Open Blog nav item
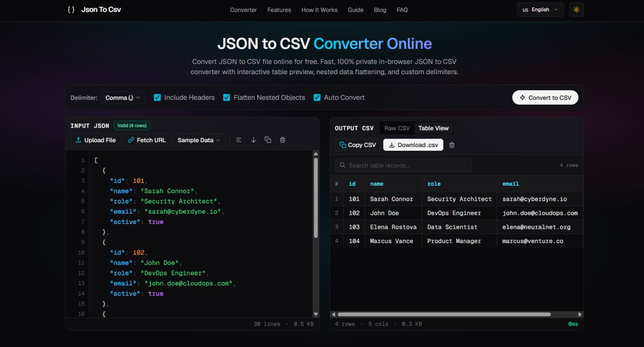This screenshot has width=644, height=347. (x=380, y=10)
